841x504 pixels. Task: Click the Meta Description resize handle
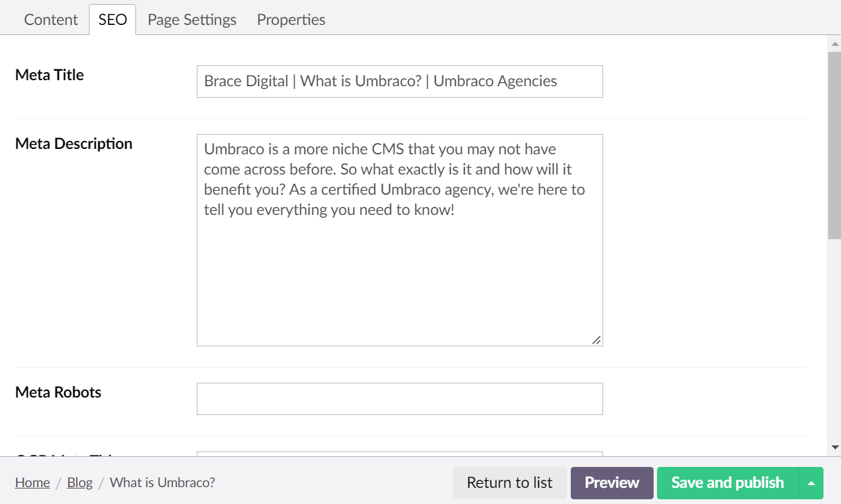click(x=596, y=341)
